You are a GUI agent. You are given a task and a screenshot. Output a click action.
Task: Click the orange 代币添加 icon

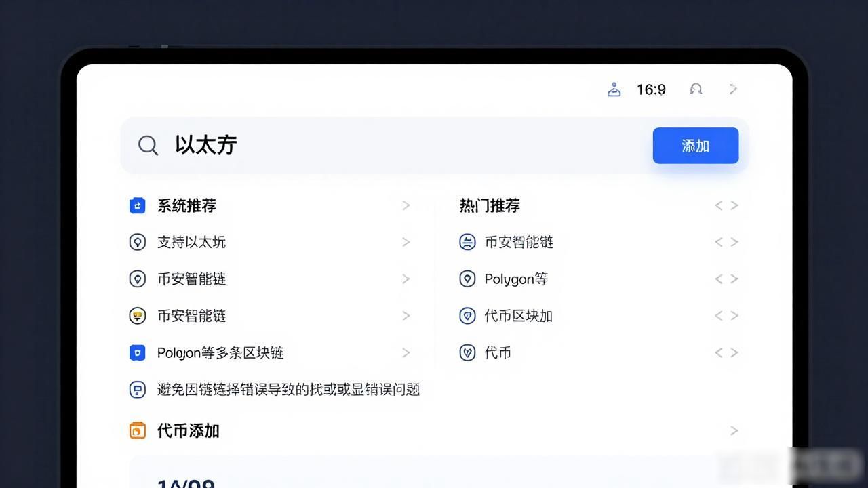coord(138,430)
